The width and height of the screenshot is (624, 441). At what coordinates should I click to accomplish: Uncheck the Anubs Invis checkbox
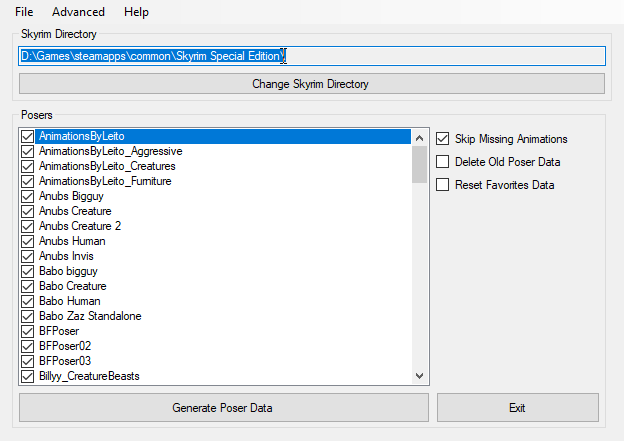tap(27, 256)
